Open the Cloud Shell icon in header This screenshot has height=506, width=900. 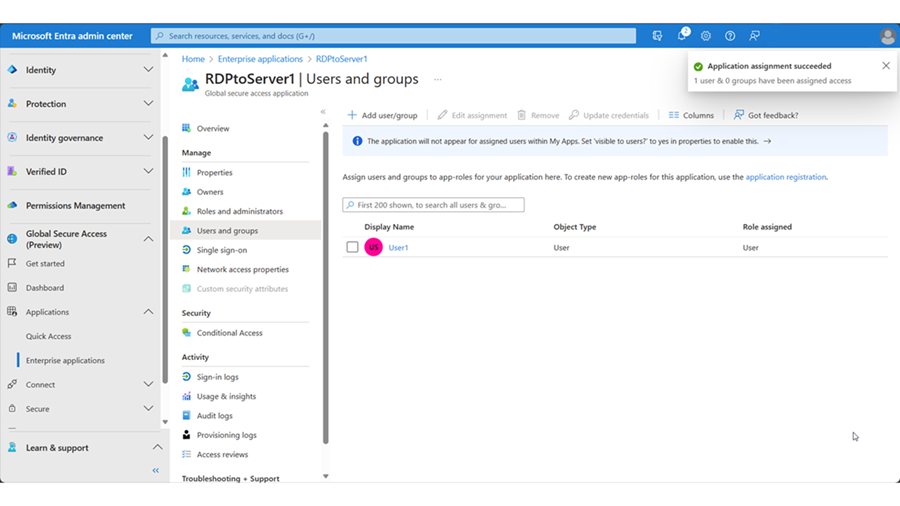click(x=657, y=36)
